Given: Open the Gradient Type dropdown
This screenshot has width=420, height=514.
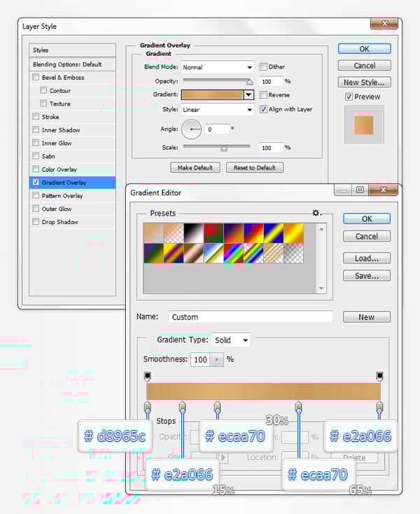Looking at the screenshot, I should (x=232, y=340).
